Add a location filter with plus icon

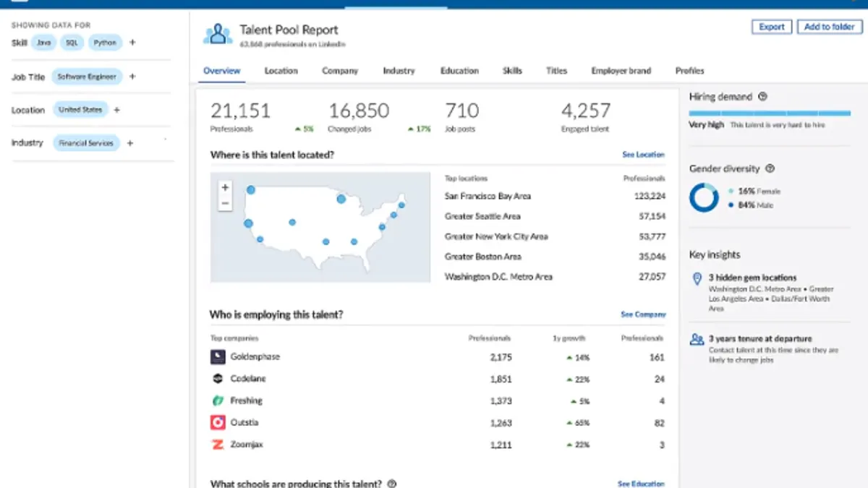point(117,110)
